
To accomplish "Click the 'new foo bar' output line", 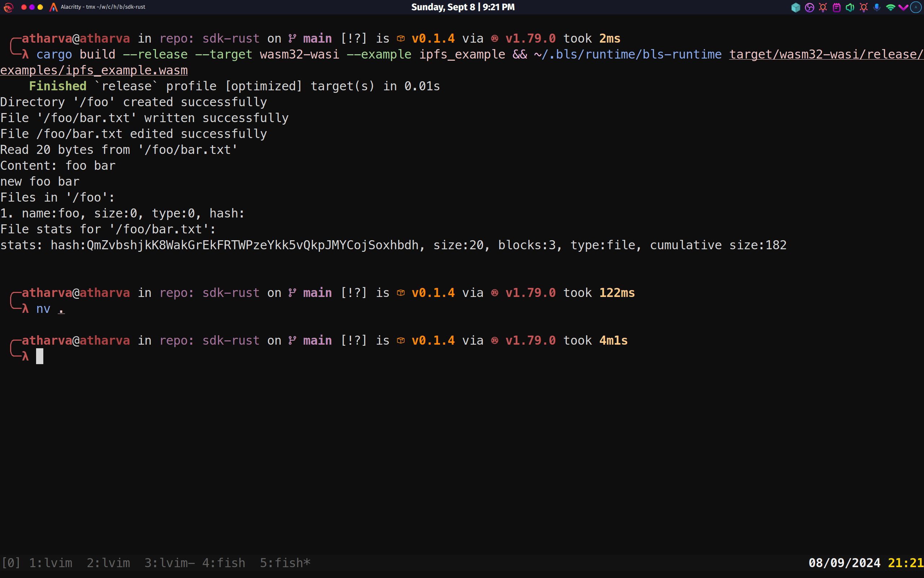I will [40, 182].
